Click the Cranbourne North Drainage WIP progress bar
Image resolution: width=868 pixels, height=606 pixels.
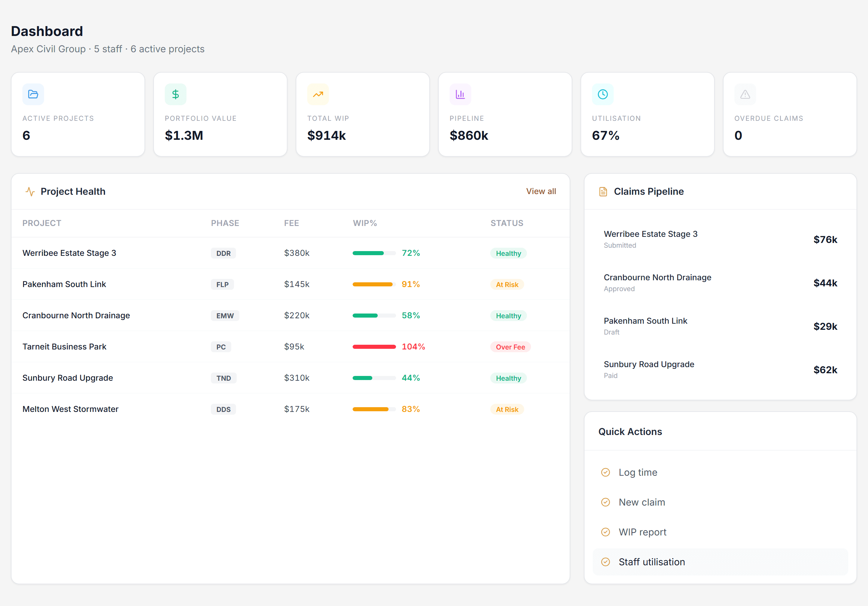[374, 316]
